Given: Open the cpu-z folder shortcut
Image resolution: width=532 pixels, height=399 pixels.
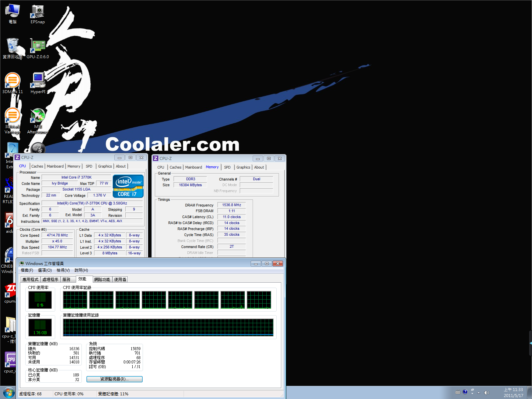Looking at the screenshot, I should [x=10, y=330].
